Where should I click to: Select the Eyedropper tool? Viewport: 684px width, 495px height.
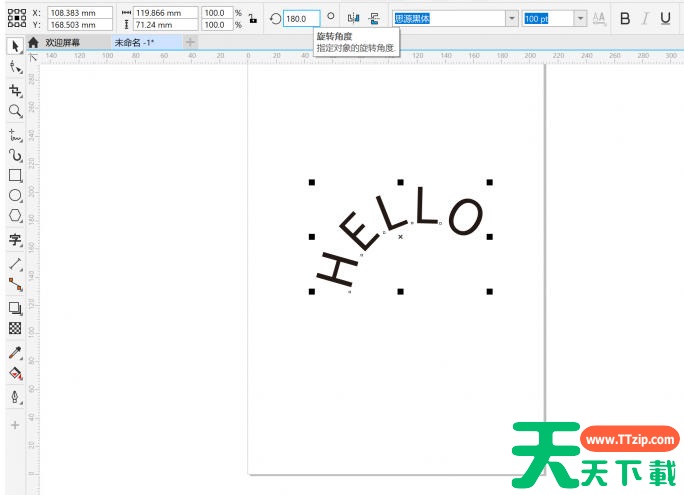coord(15,352)
